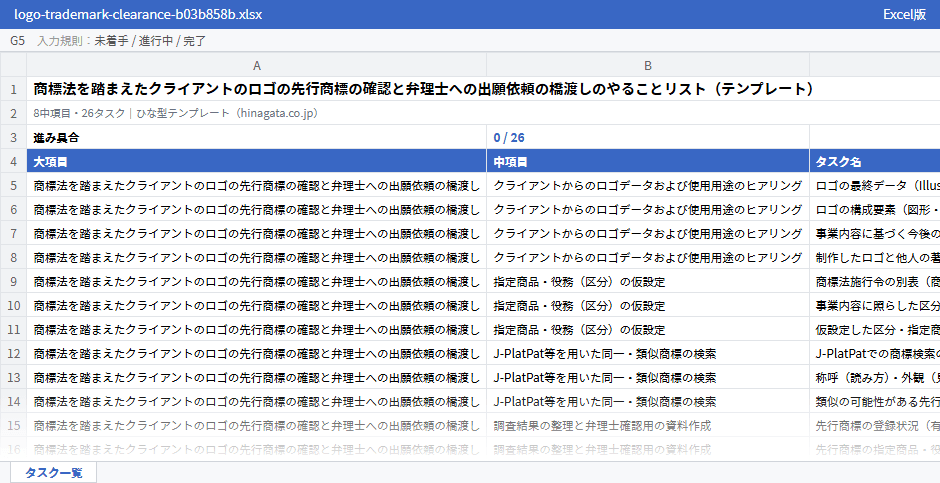940x483 pixels.
Task: Select row header 15
Action: point(13,425)
